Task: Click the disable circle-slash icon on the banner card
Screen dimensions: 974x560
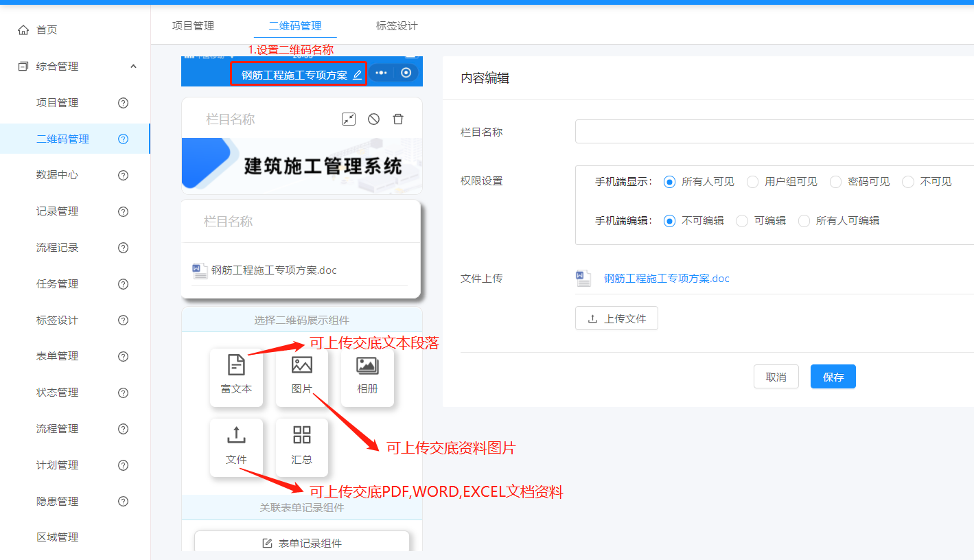Action: [x=373, y=119]
